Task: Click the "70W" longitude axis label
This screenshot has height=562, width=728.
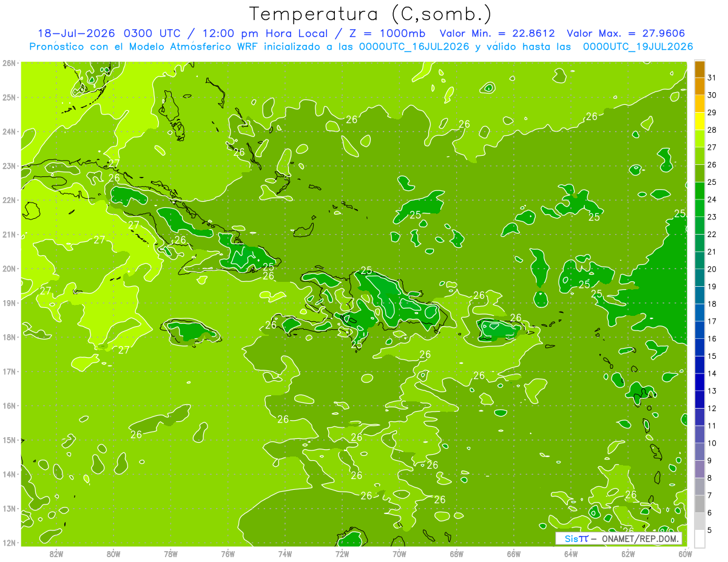Action: [399, 554]
